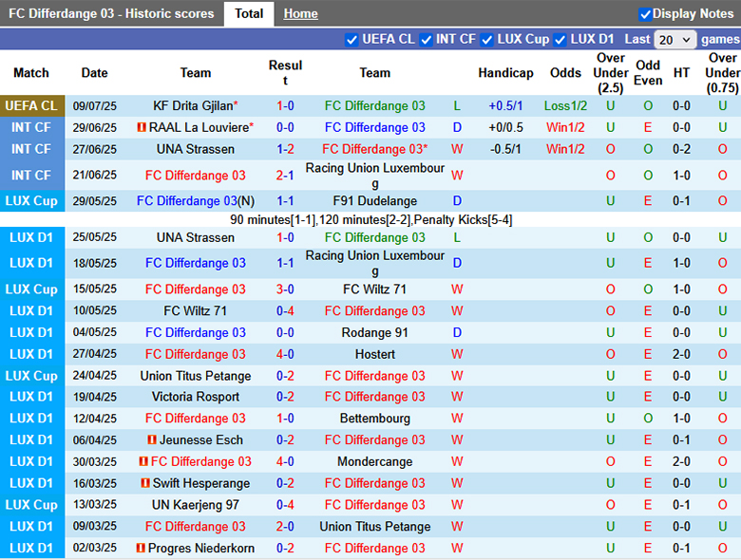
Task: Click the 2-0 half-time score on 27/04/25
Action: (x=681, y=354)
